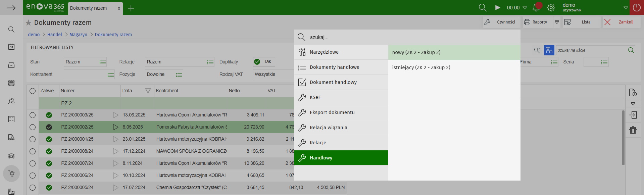Open the Pozycje Dowolne dropdown
This screenshot has height=195, width=644.
pos(179,75)
